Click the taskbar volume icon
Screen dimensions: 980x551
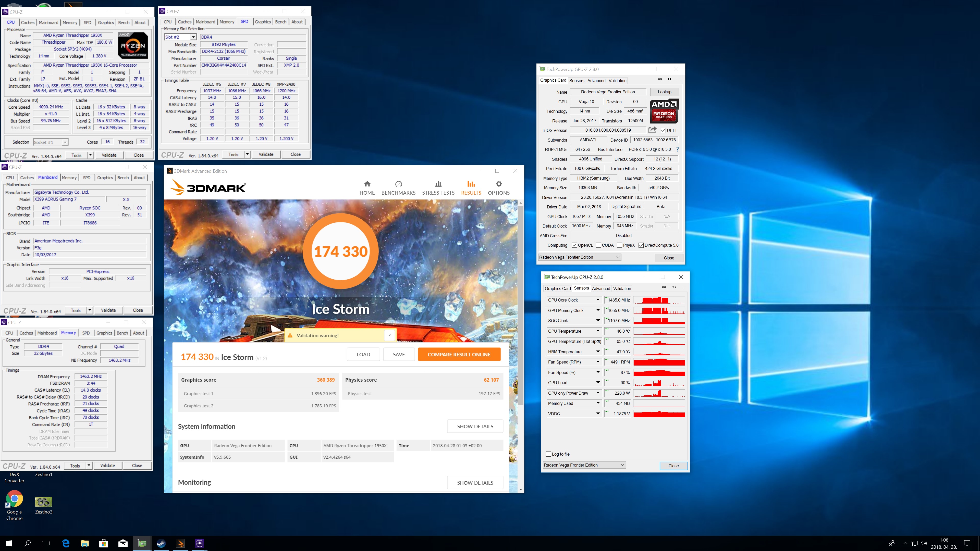pos(924,543)
